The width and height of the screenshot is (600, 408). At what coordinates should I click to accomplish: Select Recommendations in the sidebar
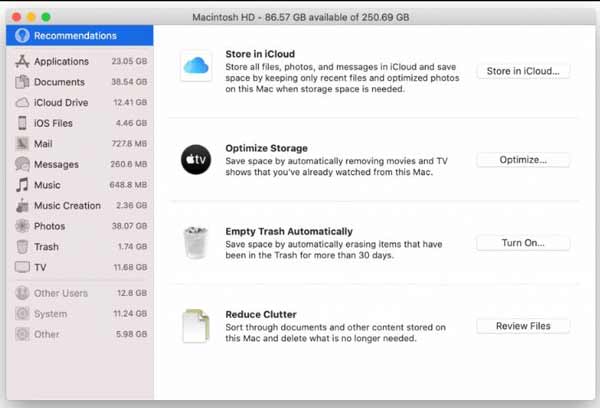[x=80, y=36]
